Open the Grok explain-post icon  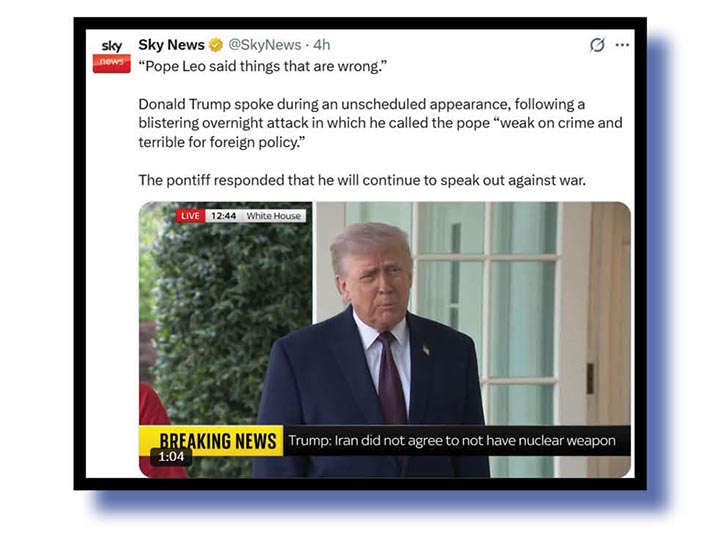point(597,45)
